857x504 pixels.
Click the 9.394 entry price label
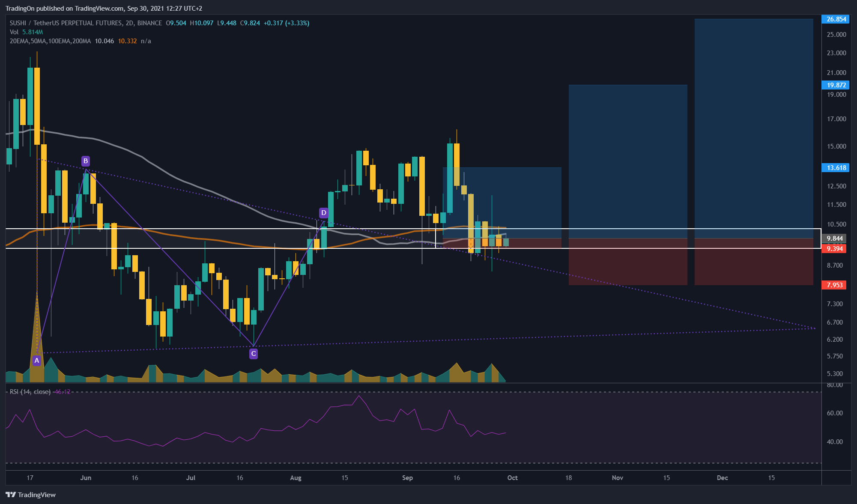pyautogui.click(x=834, y=248)
